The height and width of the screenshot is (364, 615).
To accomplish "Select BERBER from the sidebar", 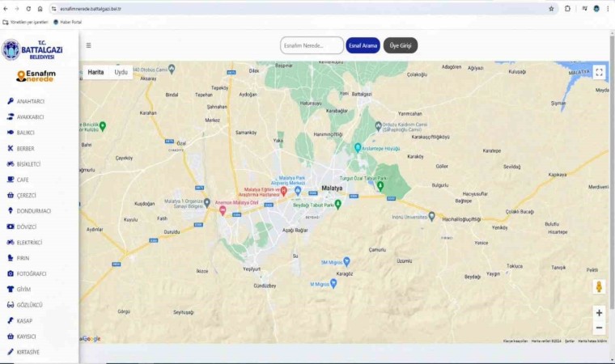I will (25, 148).
